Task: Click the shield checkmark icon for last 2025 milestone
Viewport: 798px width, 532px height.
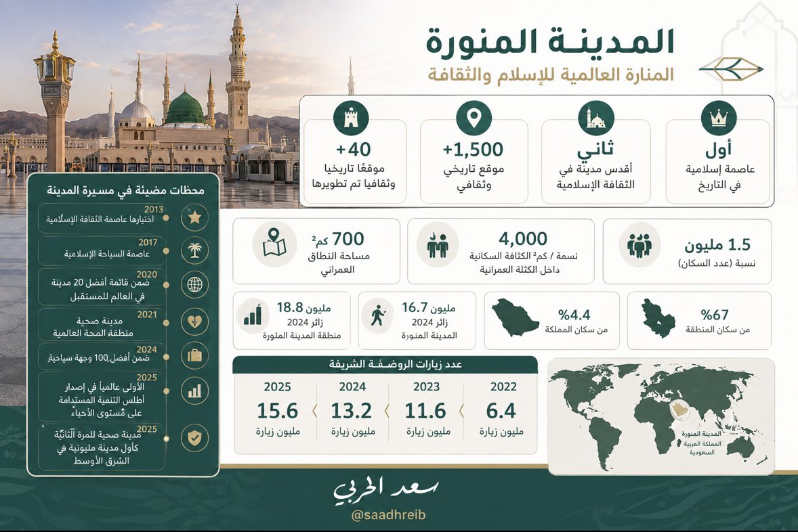Action: [194, 438]
